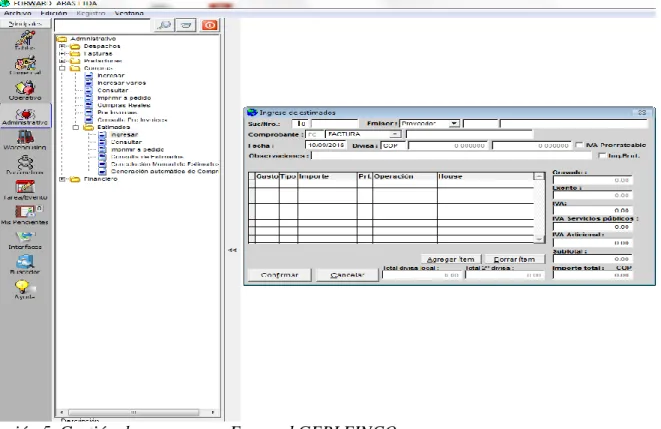
Task: Select Compras Reales tree item
Action: coord(124,105)
